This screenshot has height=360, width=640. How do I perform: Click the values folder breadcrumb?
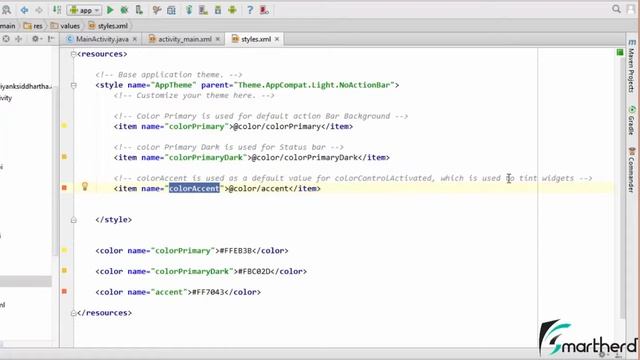pos(65,26)
